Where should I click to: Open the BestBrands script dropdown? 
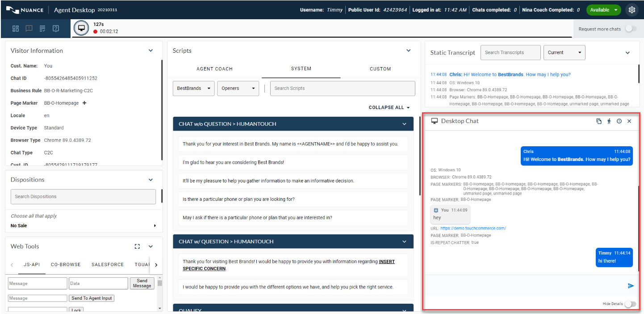[x=193, y=89]
